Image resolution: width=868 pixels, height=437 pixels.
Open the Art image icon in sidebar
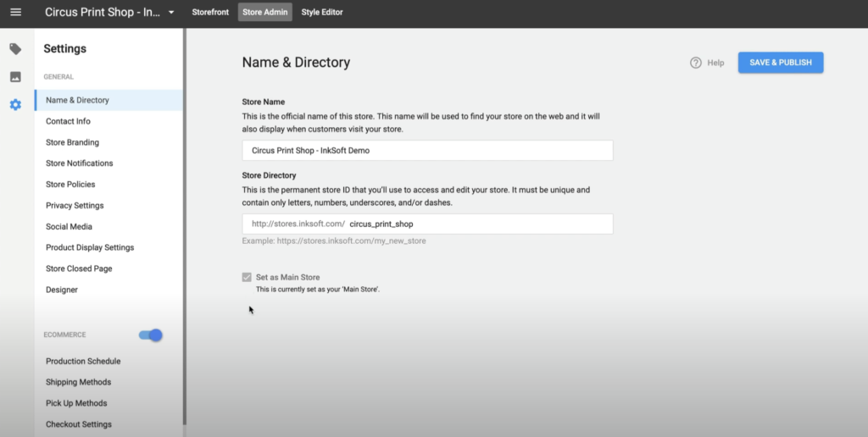15,77
